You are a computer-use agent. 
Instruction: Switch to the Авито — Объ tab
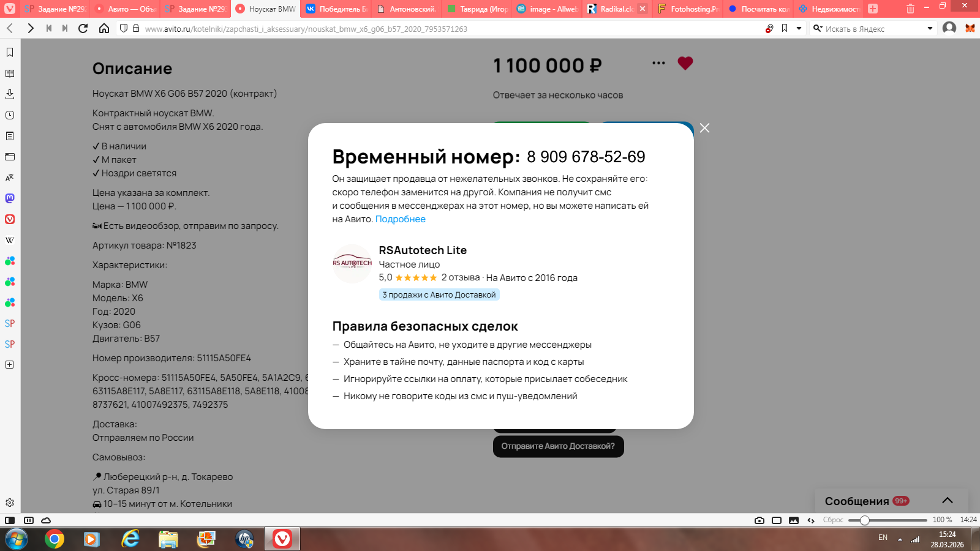(x=126, y=9)
